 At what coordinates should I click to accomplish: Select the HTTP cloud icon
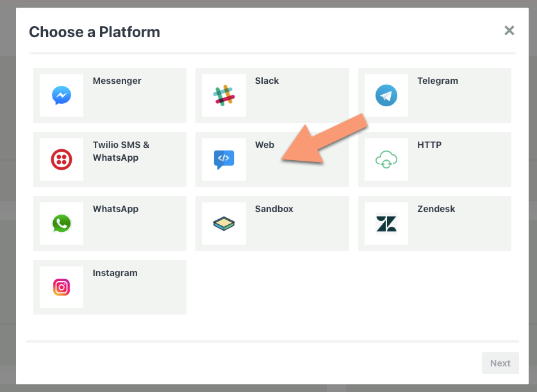coord(386,159)
